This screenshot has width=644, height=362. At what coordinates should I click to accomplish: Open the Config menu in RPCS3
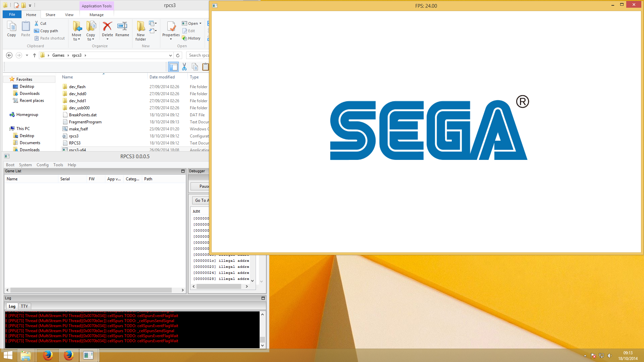tap(42, 165)
